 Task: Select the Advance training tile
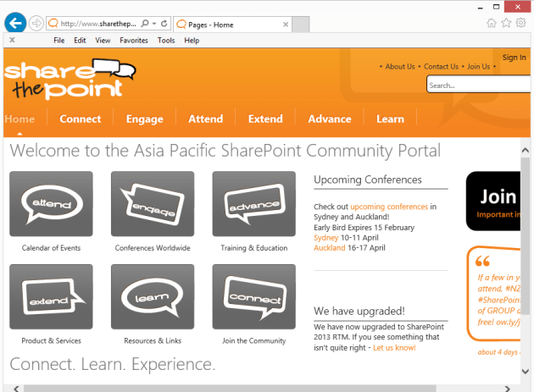pos(253,204)
